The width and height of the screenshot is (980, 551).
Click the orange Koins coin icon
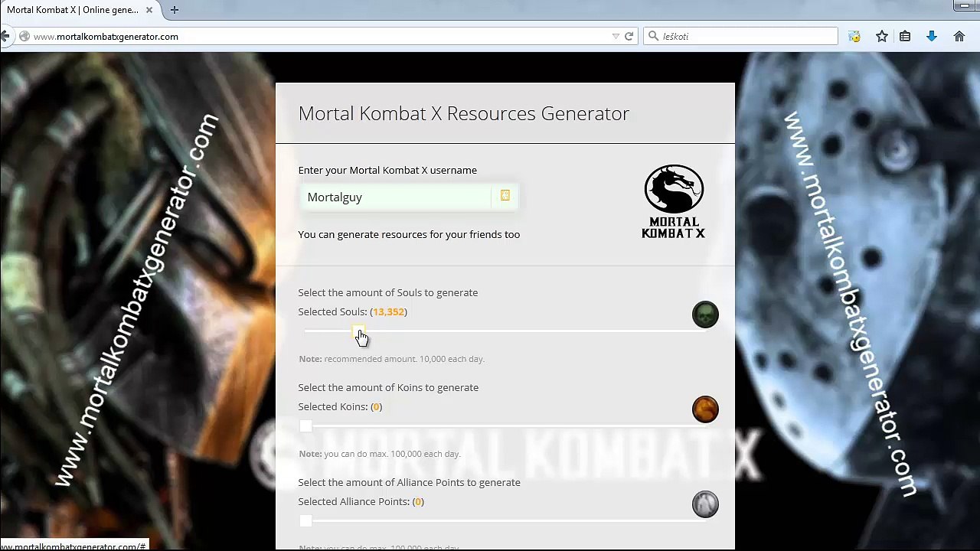(705, 409)
